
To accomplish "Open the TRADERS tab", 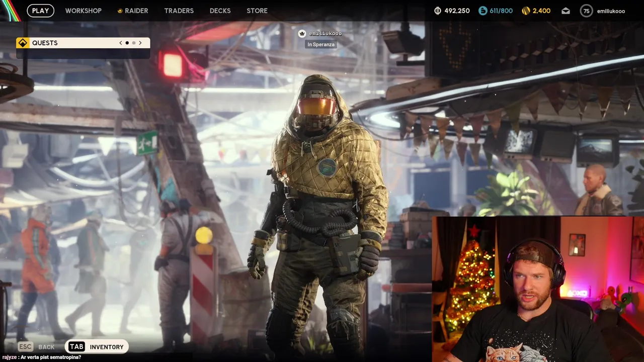I will 179,11.
